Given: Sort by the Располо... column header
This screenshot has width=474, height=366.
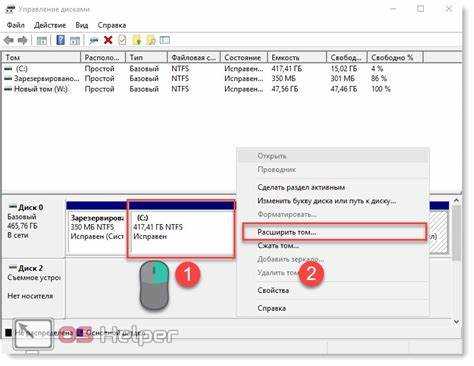Looking at the screenshot, I should click(103, 57).
